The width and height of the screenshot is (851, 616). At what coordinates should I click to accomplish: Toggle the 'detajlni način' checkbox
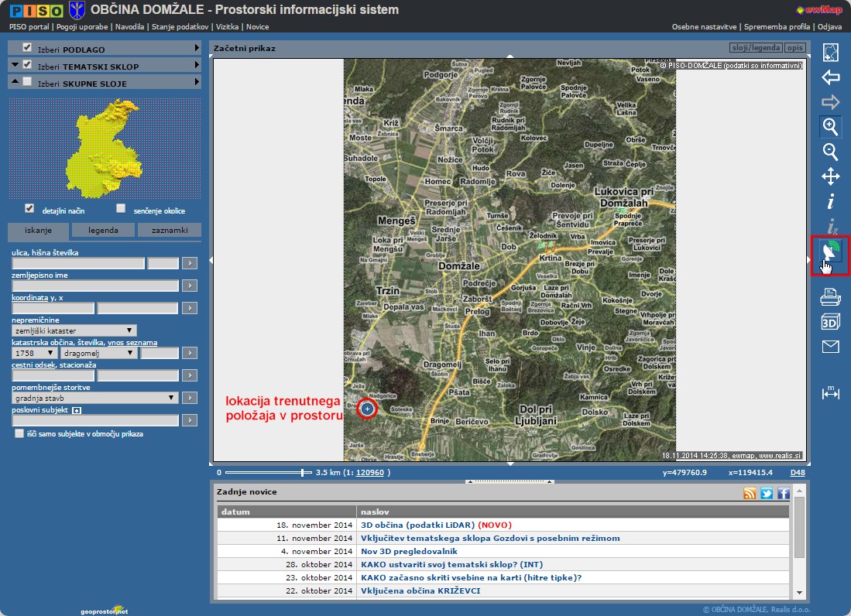tap(29, 208)
